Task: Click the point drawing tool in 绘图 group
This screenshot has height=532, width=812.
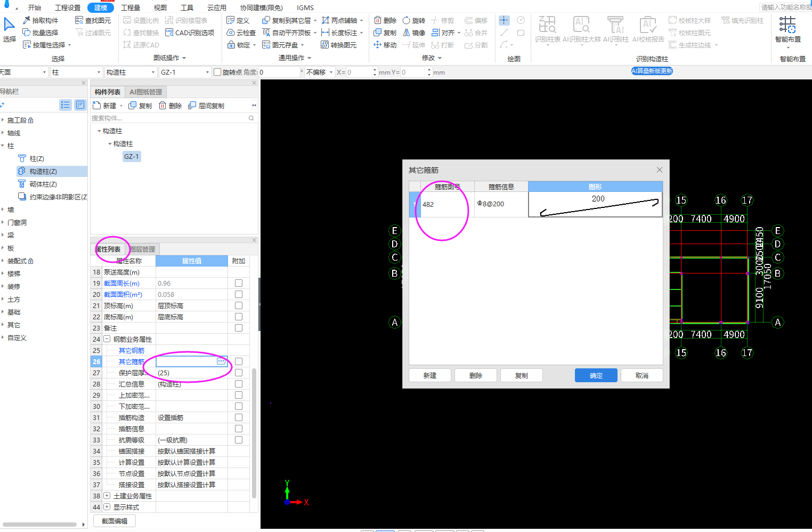Action: click(x=504, y=20)
